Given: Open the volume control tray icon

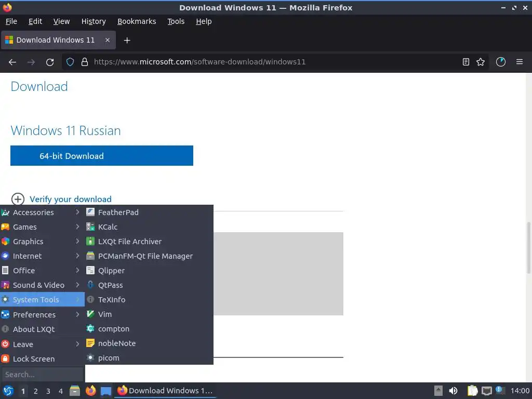Looking at the screenshot, I should click(x=453, y=391).
